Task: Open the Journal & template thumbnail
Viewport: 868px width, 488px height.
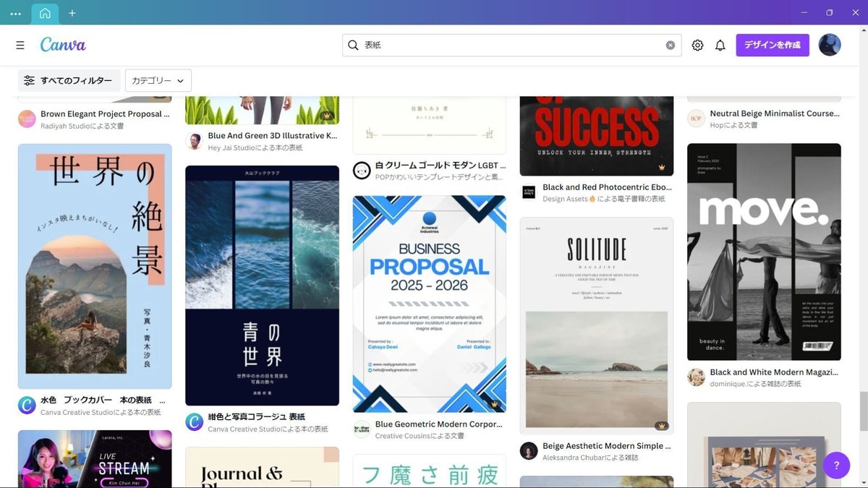Action: (x=262, y=467)
